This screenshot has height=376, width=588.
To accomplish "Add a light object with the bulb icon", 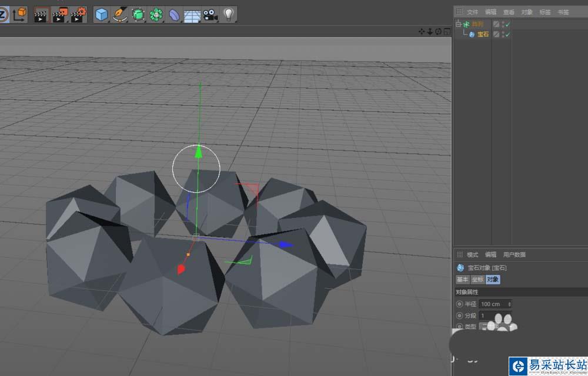I will [x=228, y=15].
